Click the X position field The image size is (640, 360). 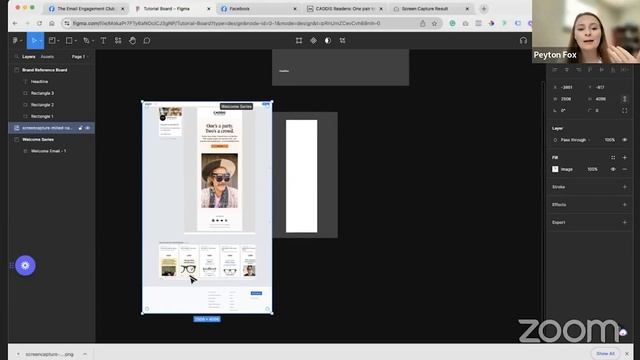567,87
